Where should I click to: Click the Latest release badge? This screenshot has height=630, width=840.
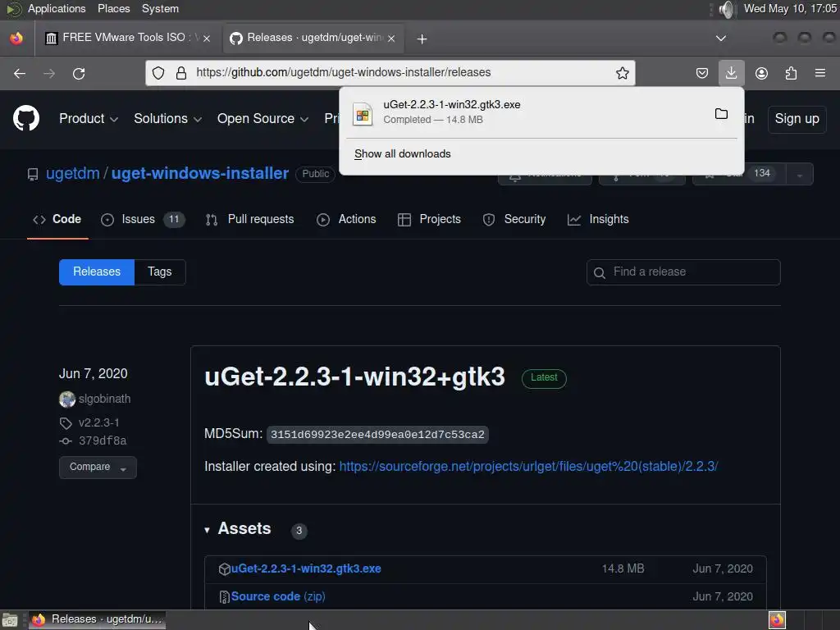point(544,378)
